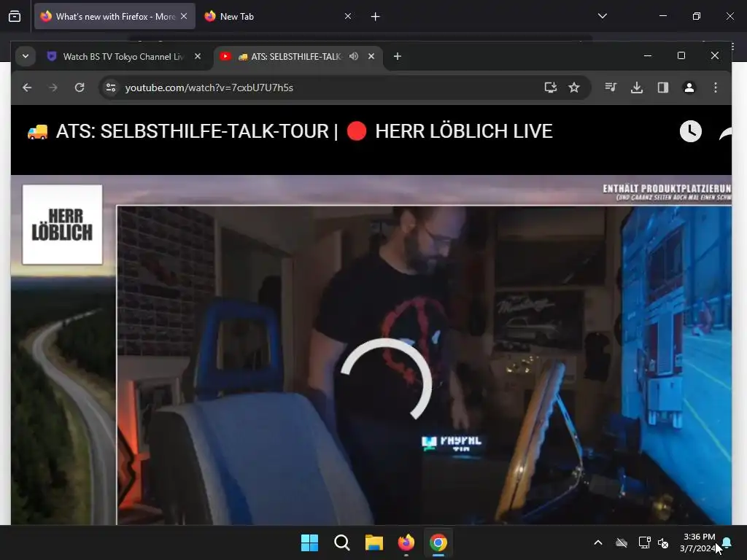
Task: Maximize the Chrome window
Action: [x=681, y=55]
